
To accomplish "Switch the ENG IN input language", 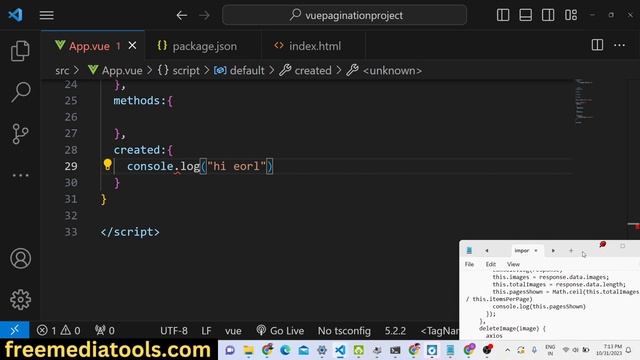I will [550, 350].
